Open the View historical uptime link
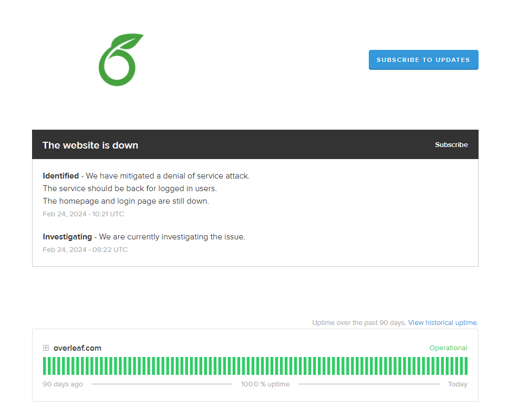This screenshot has height=420, width=508. click(443, 322)
